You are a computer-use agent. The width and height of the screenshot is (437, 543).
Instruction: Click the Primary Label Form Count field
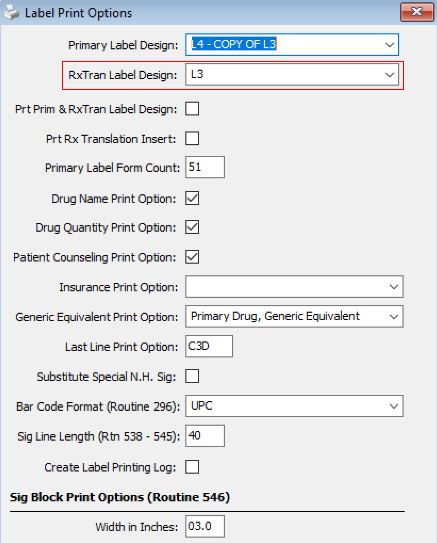click(x=205, y=167)
